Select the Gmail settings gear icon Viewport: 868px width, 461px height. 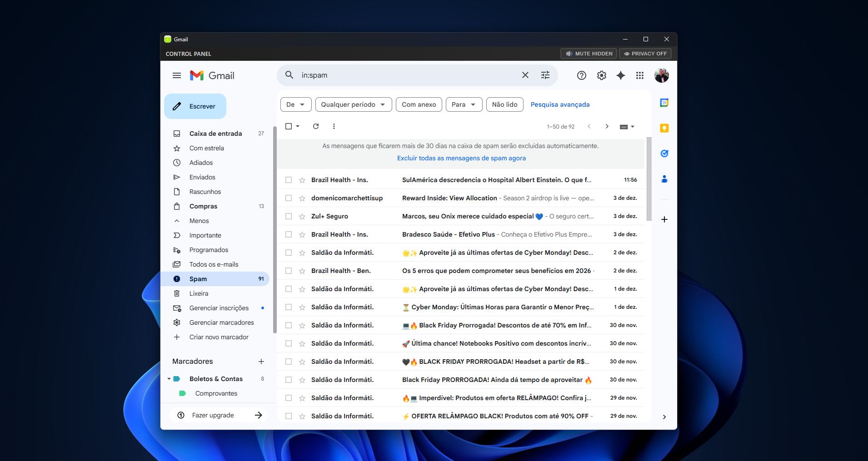click(601, 75)
